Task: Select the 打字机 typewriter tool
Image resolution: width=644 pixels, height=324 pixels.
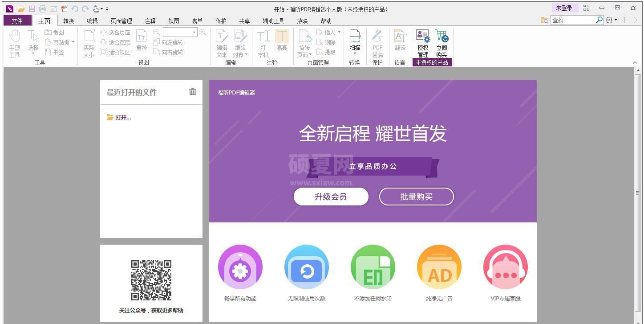Action: [x=263, y=44]
